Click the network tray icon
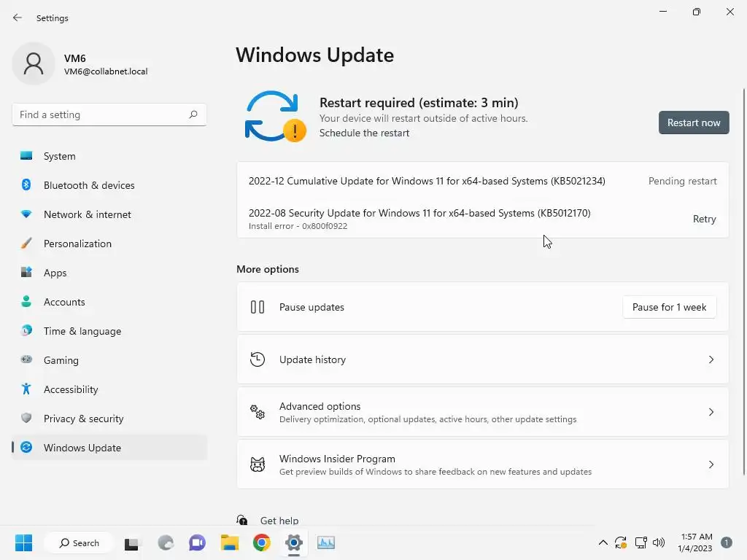Screen dimensions: 747x560 [640, 542]
